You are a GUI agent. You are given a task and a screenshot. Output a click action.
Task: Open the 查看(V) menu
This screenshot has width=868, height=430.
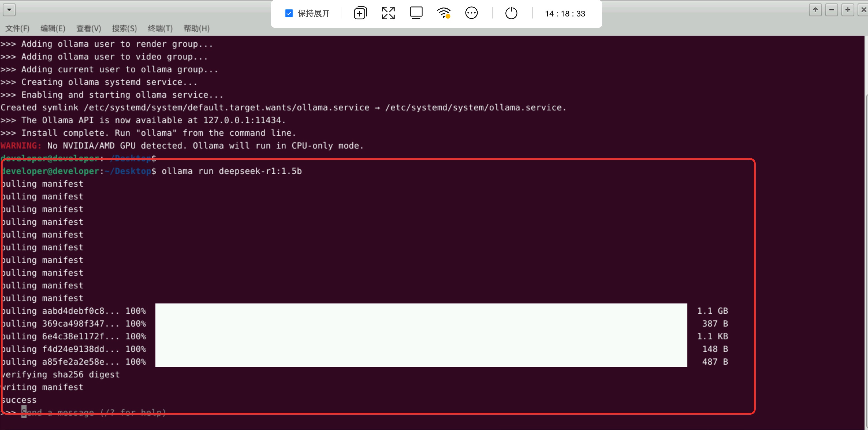(x=88, y=28)
